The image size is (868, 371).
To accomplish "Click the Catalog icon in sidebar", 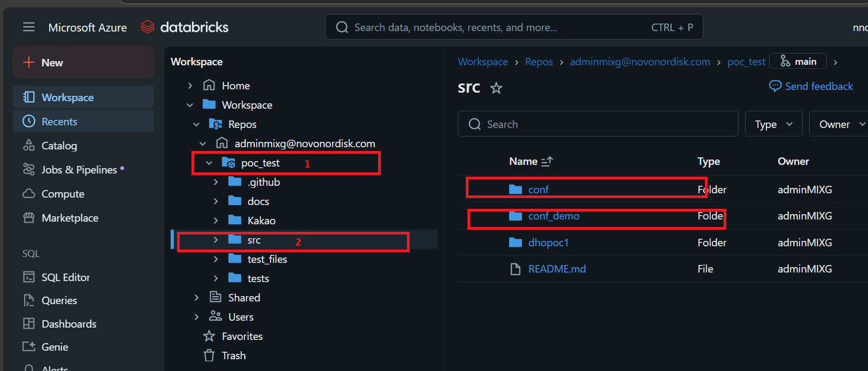I will pos(29,145).
